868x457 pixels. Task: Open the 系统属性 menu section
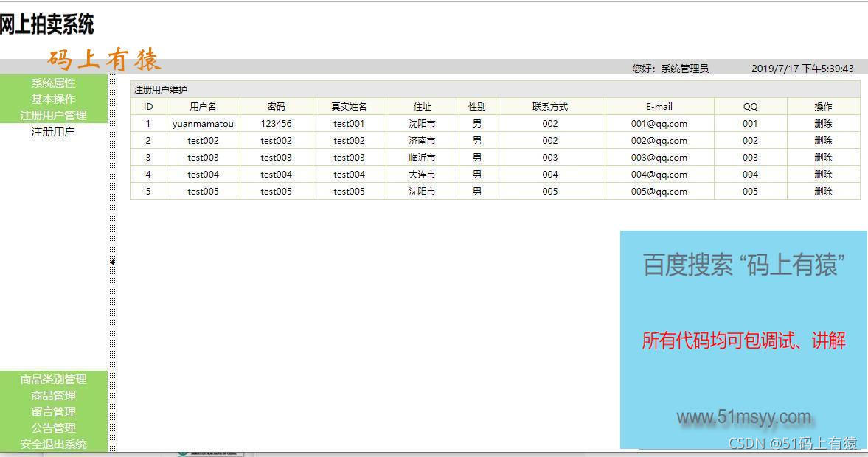(x=53, y=83)
